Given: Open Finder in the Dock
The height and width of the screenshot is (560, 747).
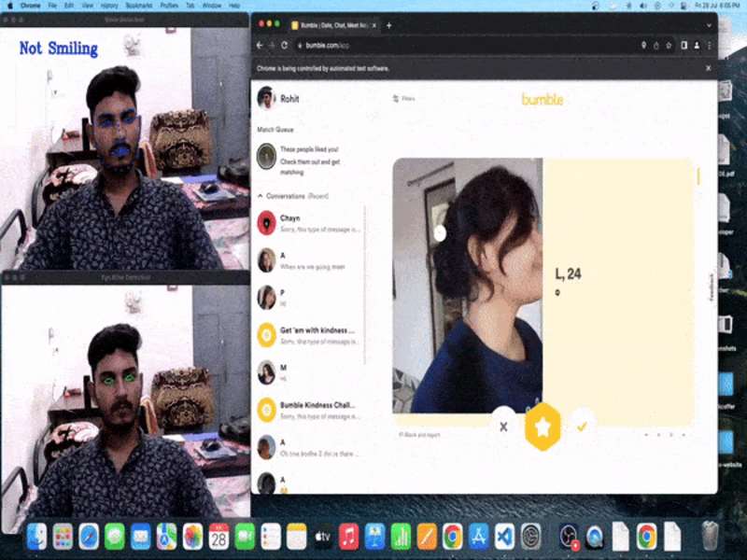Looking at the screenshot, I should click(x=36, y=536).
